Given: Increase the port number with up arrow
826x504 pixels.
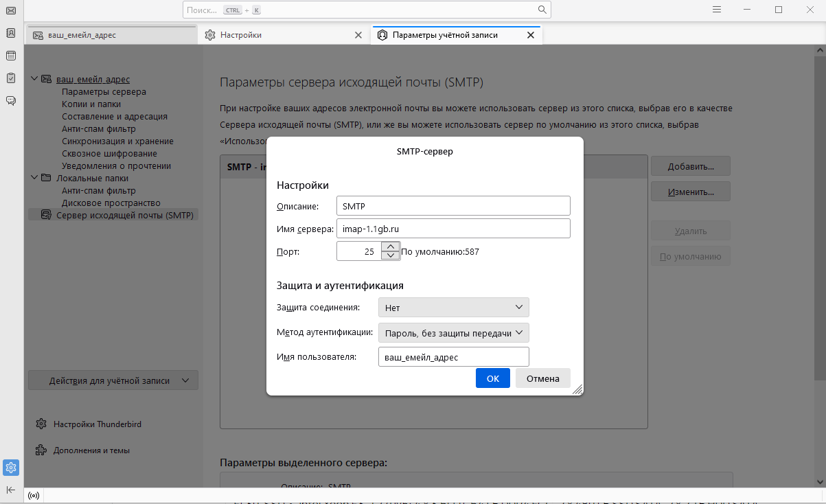Looking at the screenshot, I should click(390, 247).
